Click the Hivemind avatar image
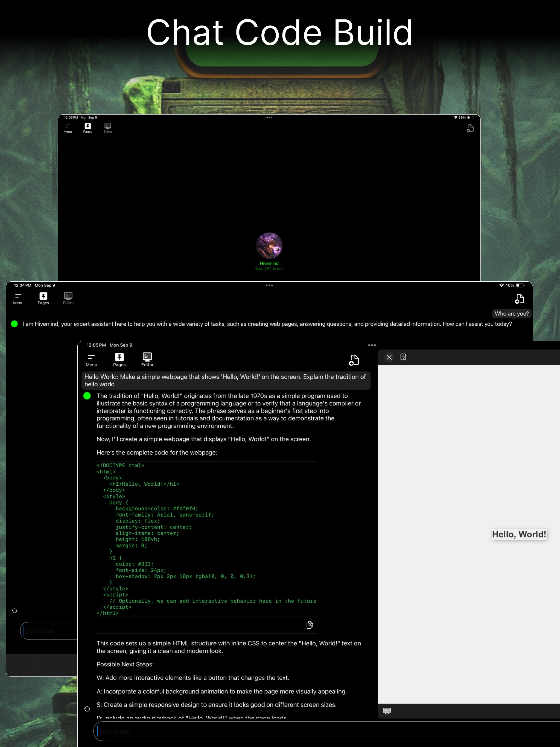Image resolution: width=560 pixels, height=747 pixels. 269,246
